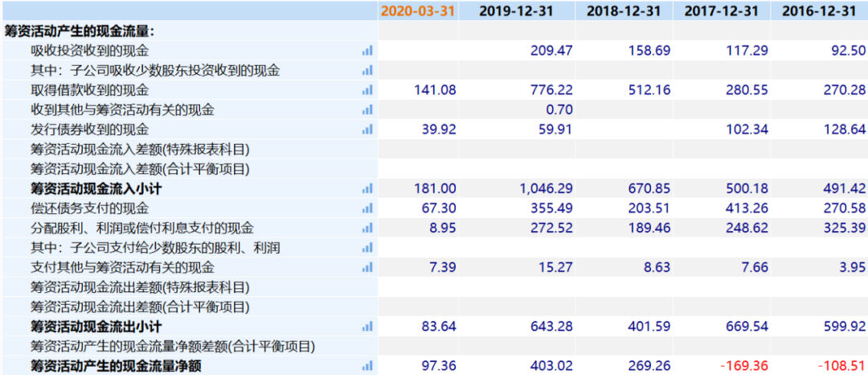The image size is (868, 375).
Task: Select the 2017-12-31 column header
Action: (x=721, y=11)
